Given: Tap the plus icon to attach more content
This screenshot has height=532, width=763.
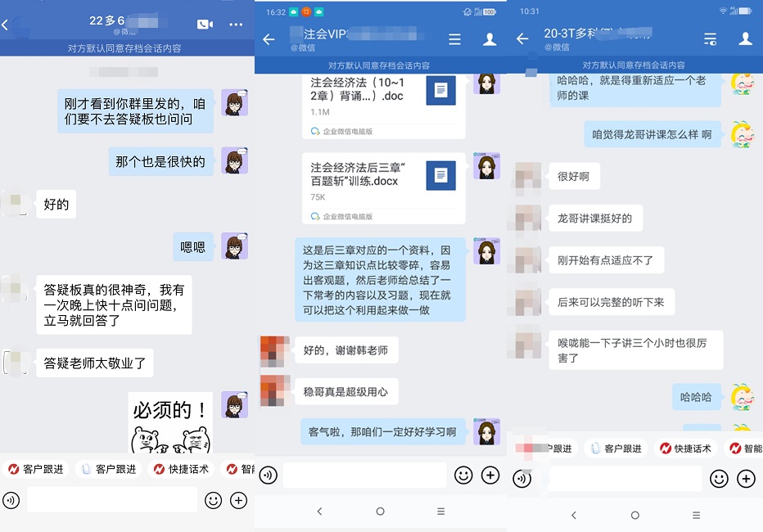Looking at the screenshot, I should click(x=490, y=475).
